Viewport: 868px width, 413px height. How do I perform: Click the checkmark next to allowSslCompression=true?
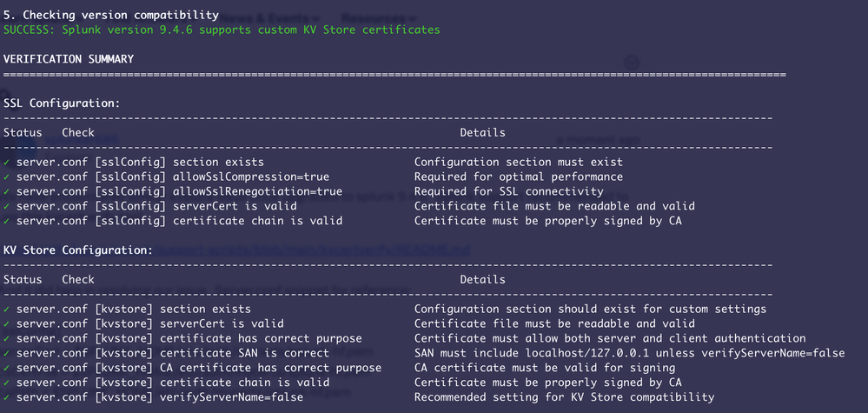(x=7, y=177)
